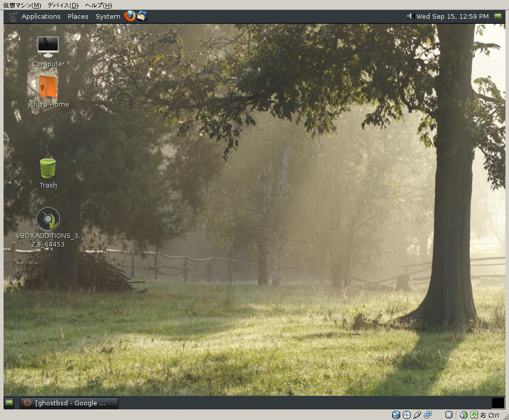Open the 仮想マシン (Machine) menu
Viewport: 509px width, 420px height.
22,5
